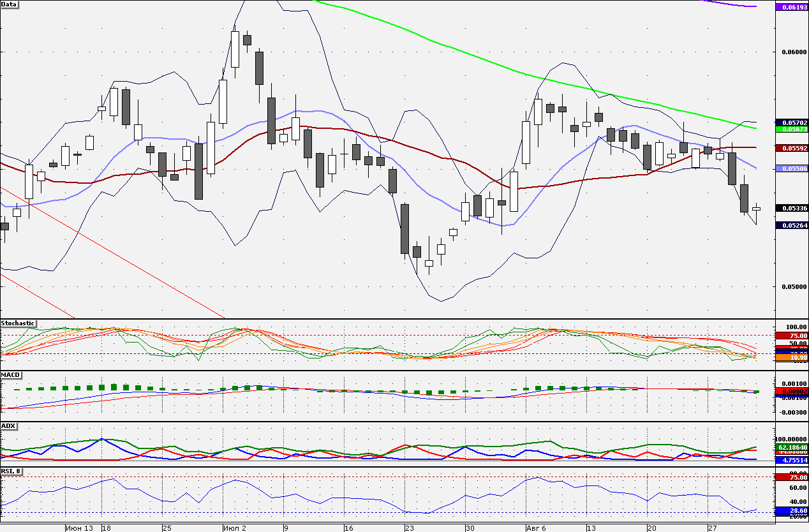Click the Авг 6 date label
This screenshot has width=809, height=532.
(536, 528)
